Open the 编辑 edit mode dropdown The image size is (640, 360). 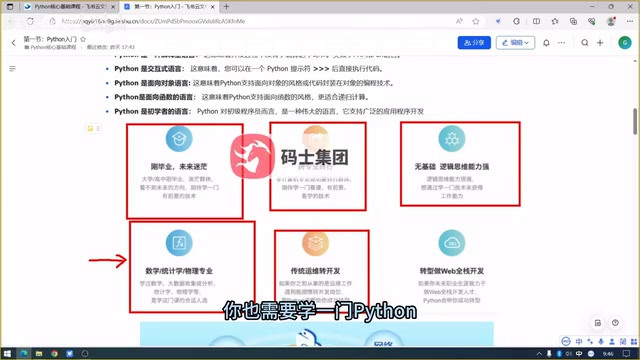(x=515, y=42)
